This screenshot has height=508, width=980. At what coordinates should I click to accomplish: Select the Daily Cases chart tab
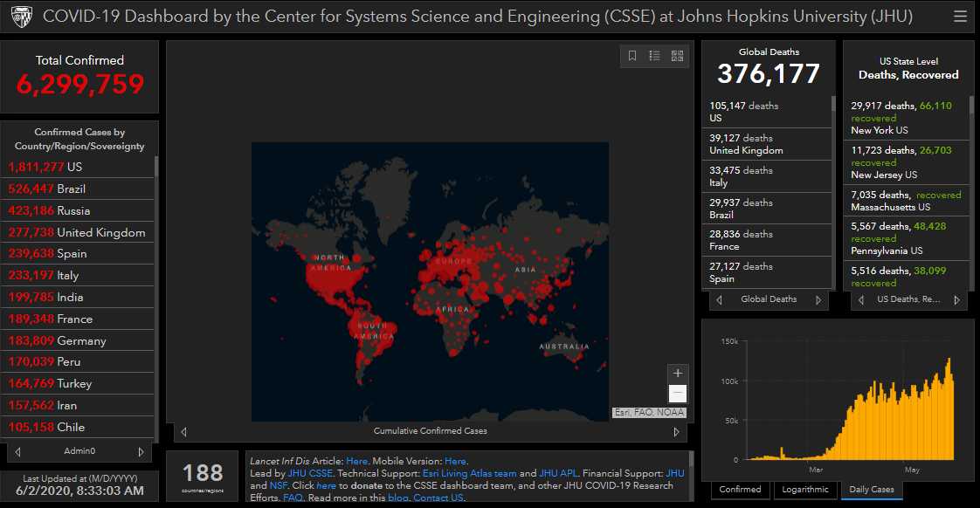click(x=871, y=490)
